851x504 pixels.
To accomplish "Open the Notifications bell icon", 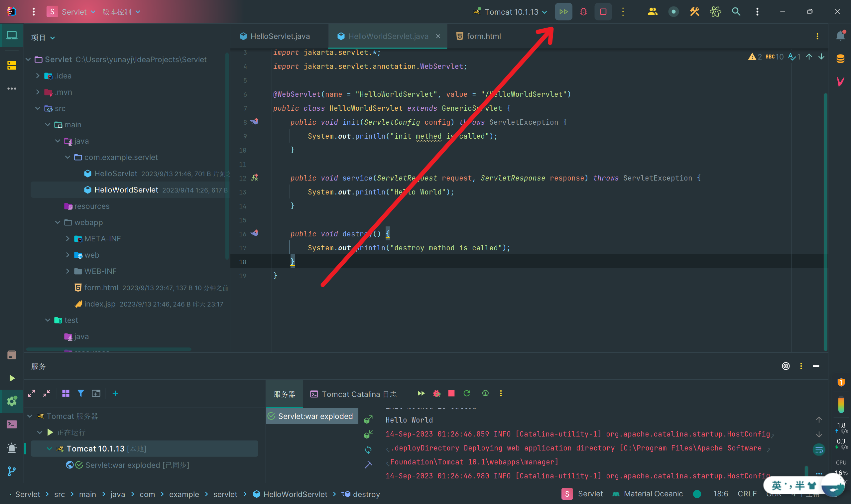I will pyautogui.click(x=840, y=36).
